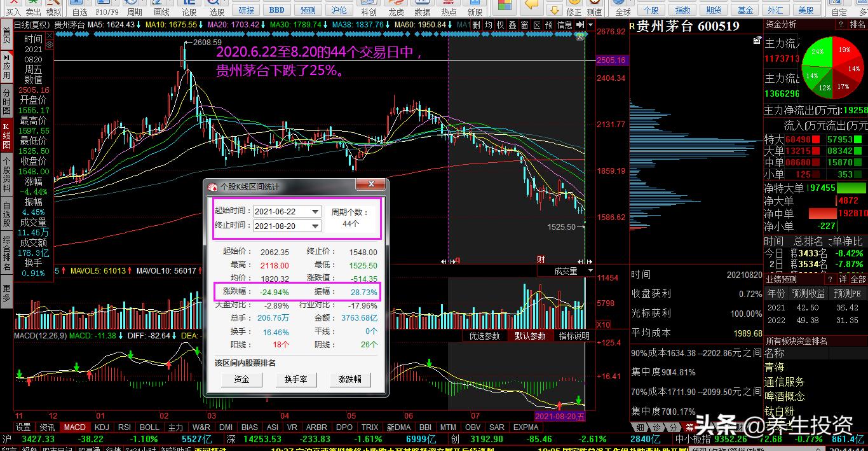Click the 优选参数 parameter button
Screen dimensions: 868x451
[x=484, y=336]
